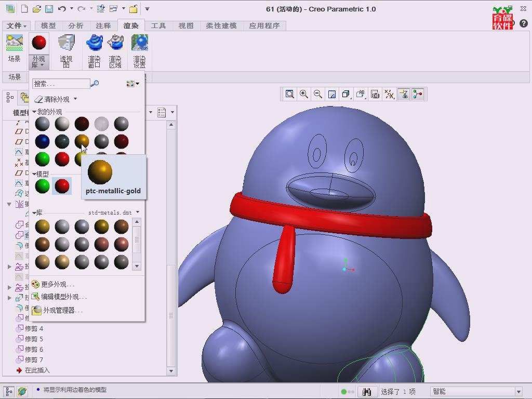Open the 清除外观 dropdown arrow
532x399 pixels.
[75, 99]
